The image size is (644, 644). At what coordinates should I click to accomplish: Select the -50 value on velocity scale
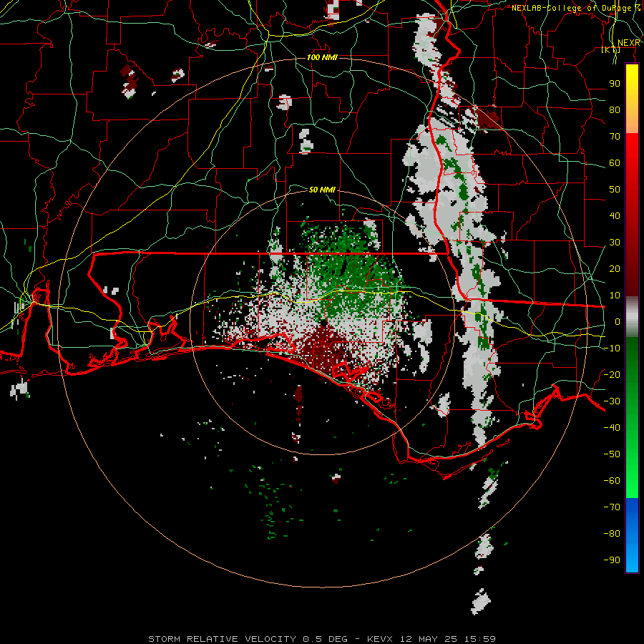(612, 454)
